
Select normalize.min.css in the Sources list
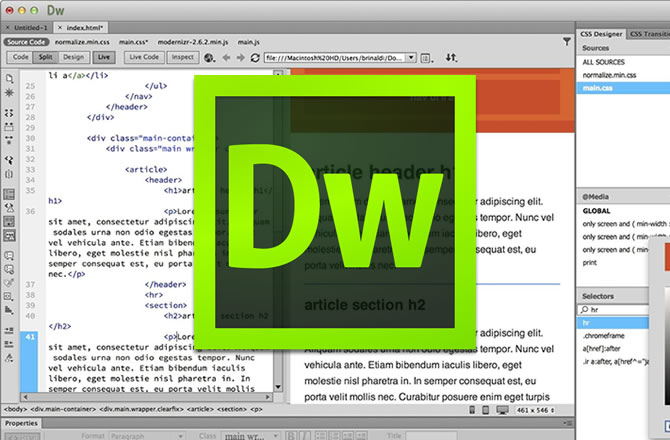point(609,75)
